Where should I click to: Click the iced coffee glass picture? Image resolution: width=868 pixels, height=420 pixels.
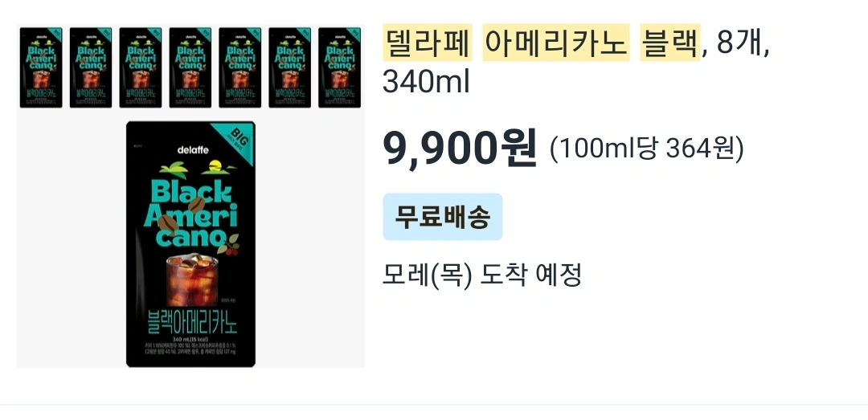pyautogui.click(x=191, y=280)
